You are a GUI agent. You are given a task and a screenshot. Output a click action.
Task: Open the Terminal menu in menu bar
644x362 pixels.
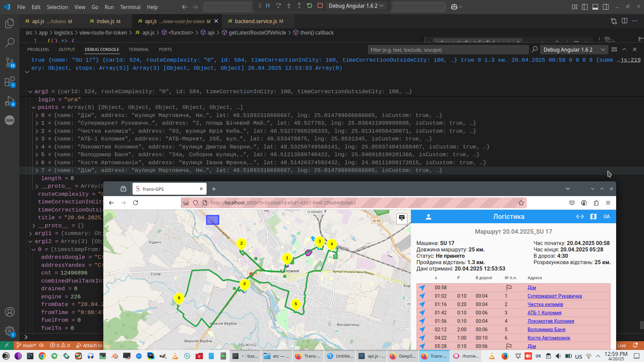(x=130, y=7)
